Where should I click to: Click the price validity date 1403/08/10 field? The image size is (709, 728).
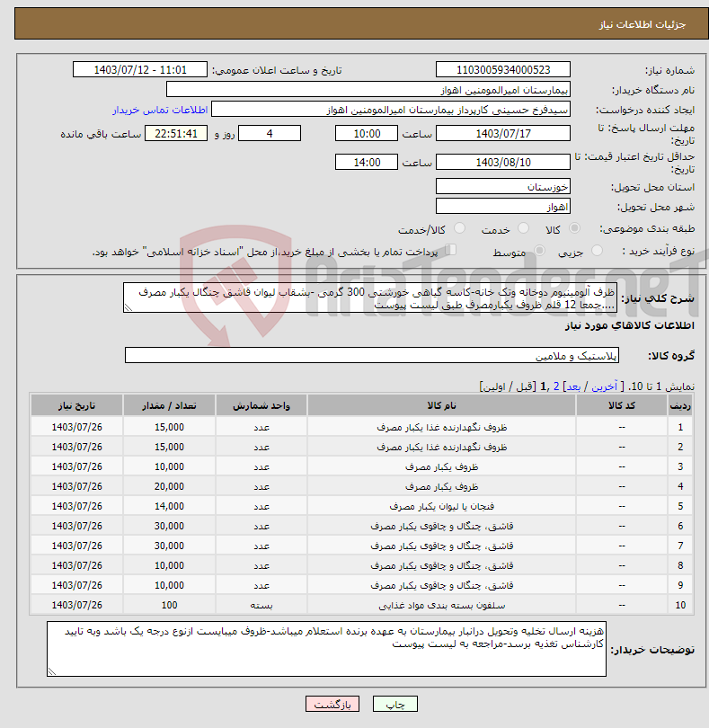[x=503, y=163]
